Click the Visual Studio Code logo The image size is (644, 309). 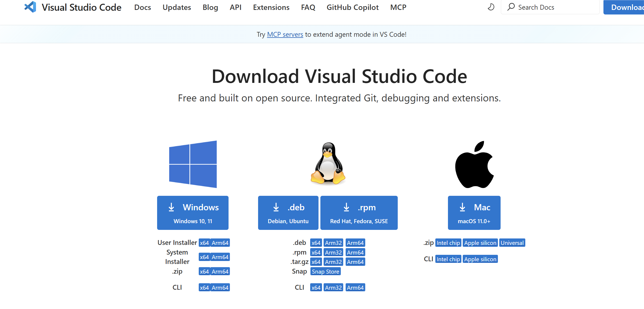click(x=30, y=7)
